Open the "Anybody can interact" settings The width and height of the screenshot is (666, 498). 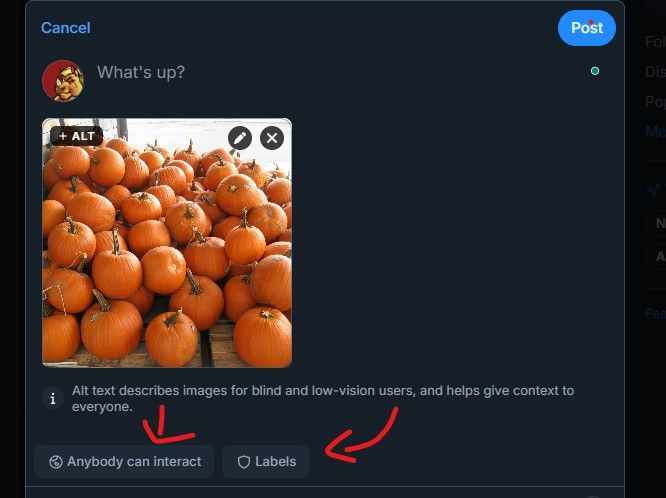click(124, 462)
